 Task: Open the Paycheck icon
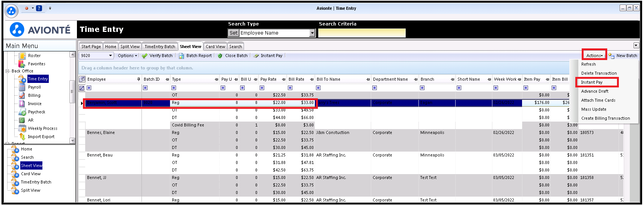tap(23, 112)
